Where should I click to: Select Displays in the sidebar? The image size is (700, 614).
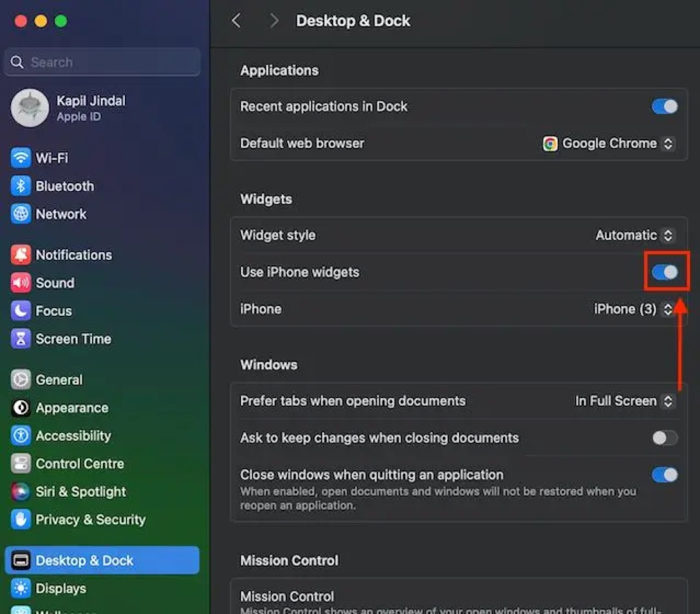102,588
